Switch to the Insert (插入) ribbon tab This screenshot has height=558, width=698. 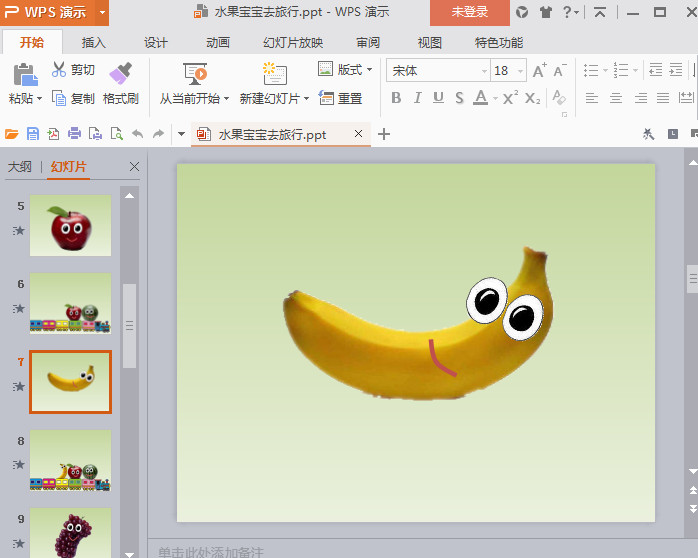pyautogui.click(x=94, y=43)
